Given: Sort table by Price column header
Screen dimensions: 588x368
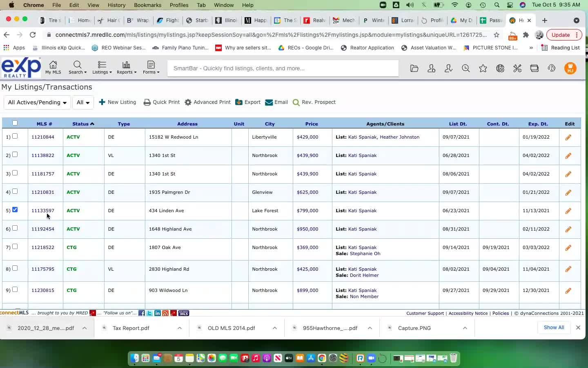Looking at the screenshot, I should pos(312,124).
